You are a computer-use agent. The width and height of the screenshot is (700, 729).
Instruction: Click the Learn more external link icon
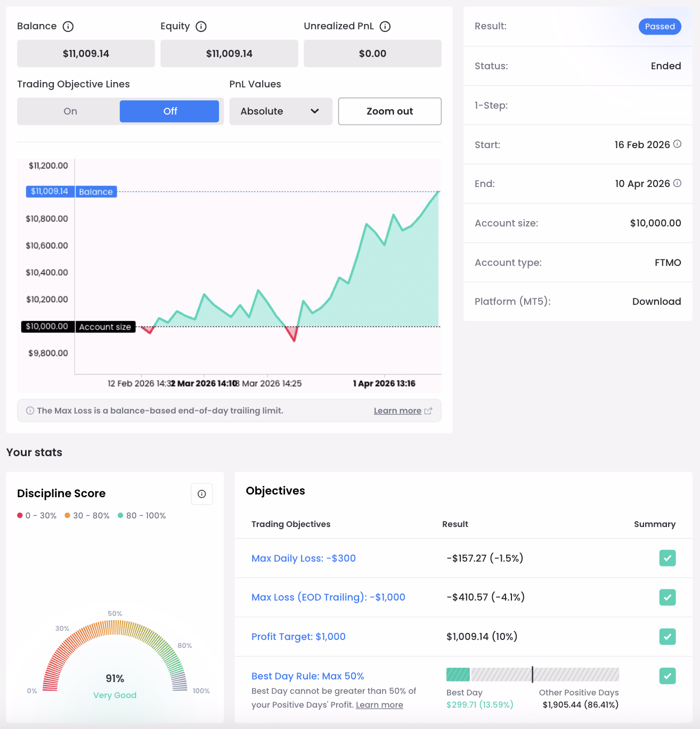428,411
